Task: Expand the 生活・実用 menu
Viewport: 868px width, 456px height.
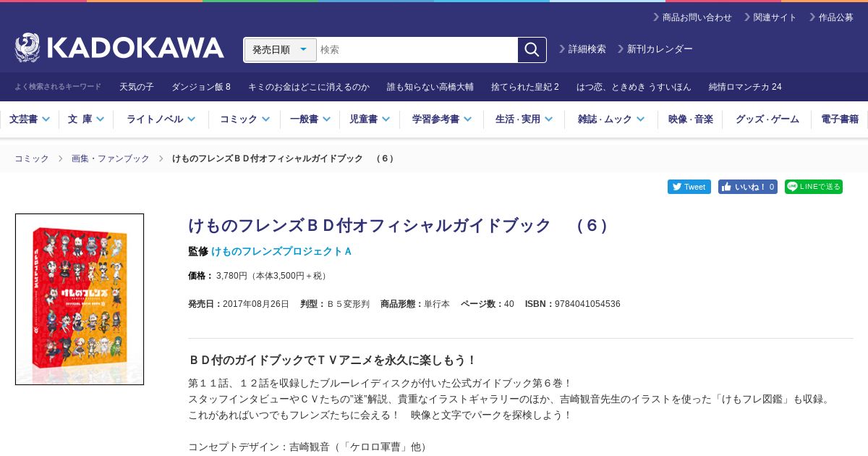Action: tap(524, 119)
